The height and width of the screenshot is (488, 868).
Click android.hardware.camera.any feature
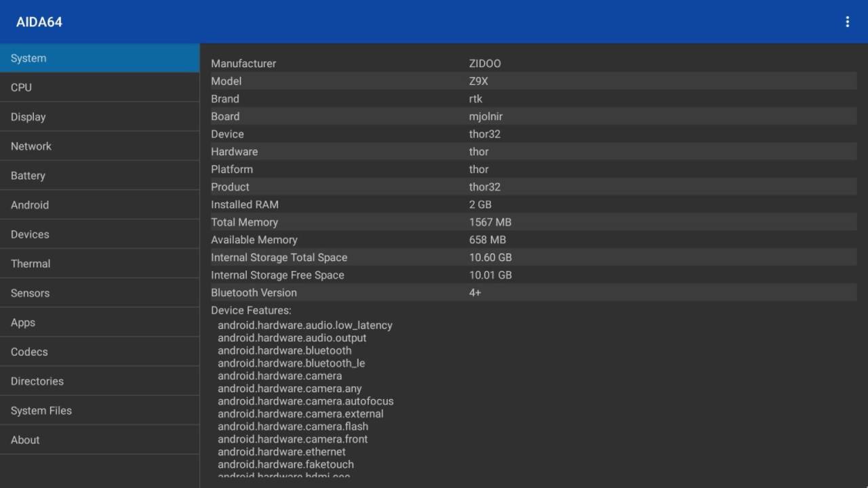[290, 388]
